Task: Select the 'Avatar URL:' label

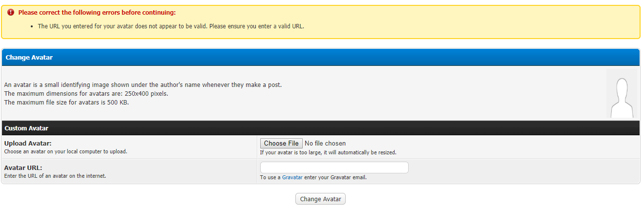Action: [x=23, y=168]
